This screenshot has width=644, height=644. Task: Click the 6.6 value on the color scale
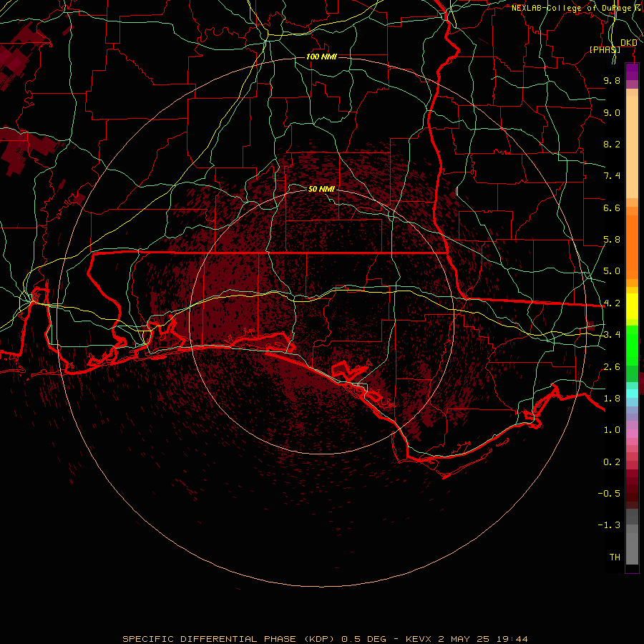[612, 208]
